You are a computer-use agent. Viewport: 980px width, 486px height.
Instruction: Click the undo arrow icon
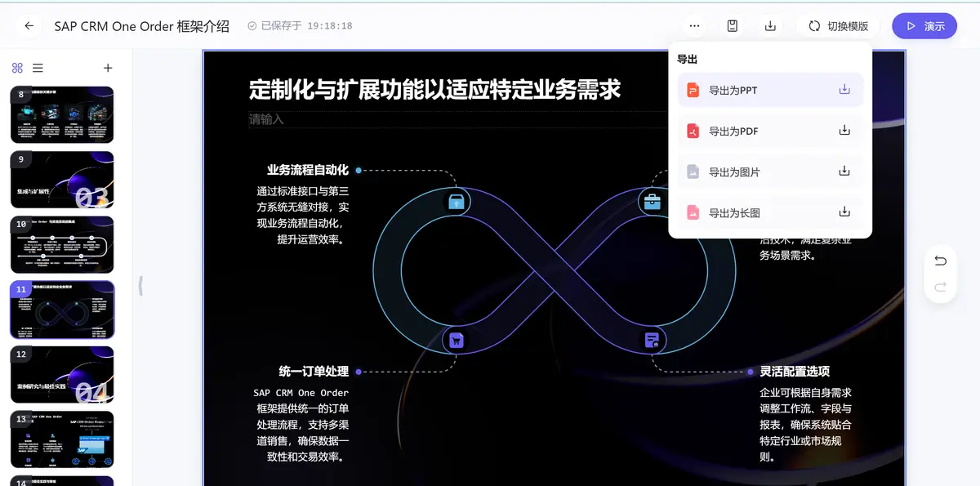[940, 261]
